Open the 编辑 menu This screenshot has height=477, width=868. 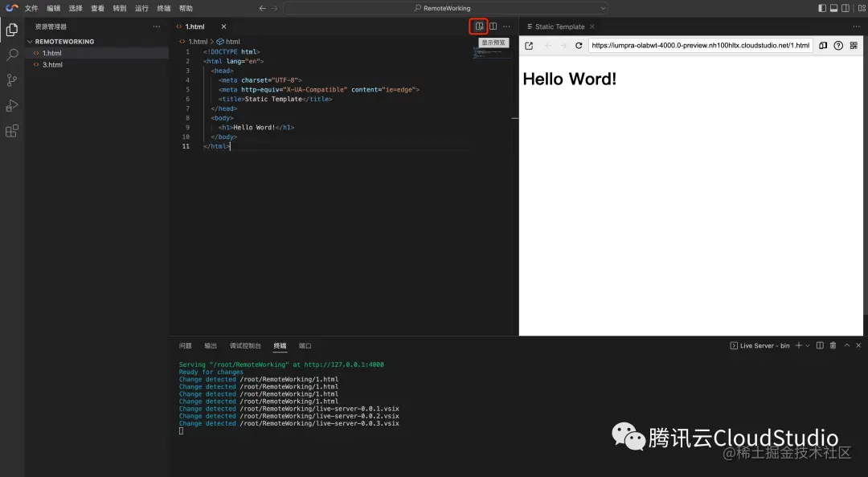click(54, 8)
